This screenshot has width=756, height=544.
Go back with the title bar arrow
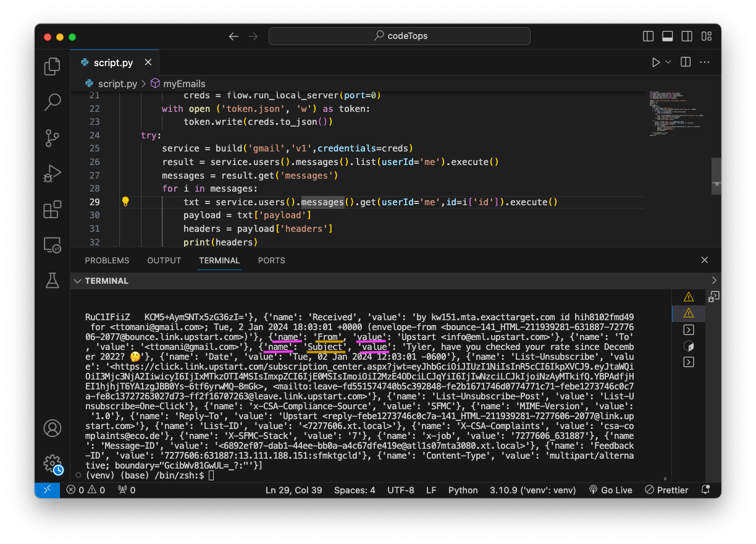coord(233,36)
